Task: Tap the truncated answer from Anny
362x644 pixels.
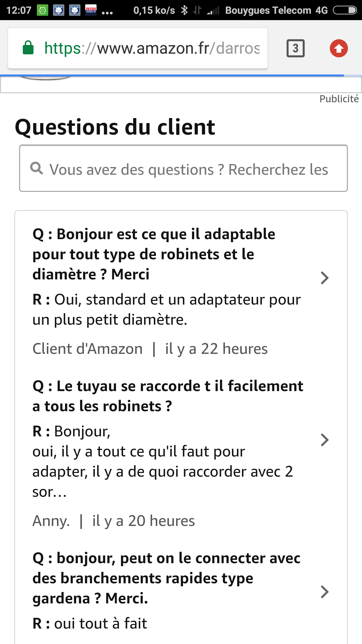Action: coord(163,461)
